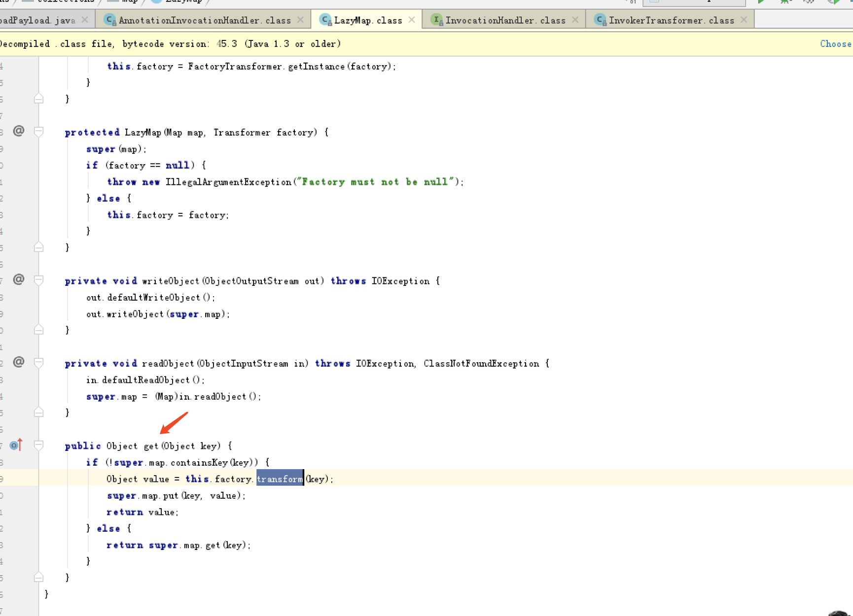Click the readObject method name in its declaration
This screenshot has width=853, height=616.
tap(168, 364)
